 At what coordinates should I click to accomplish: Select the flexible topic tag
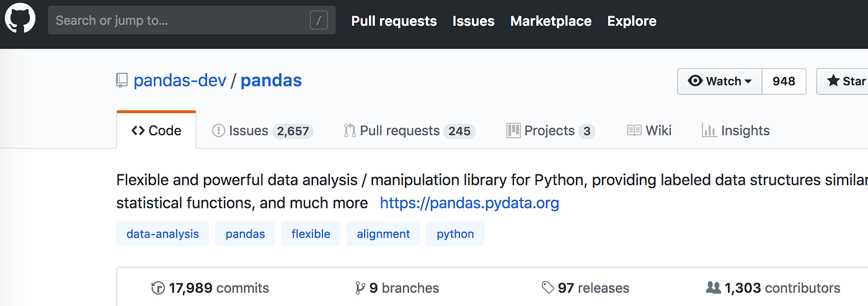coord(311,234)
